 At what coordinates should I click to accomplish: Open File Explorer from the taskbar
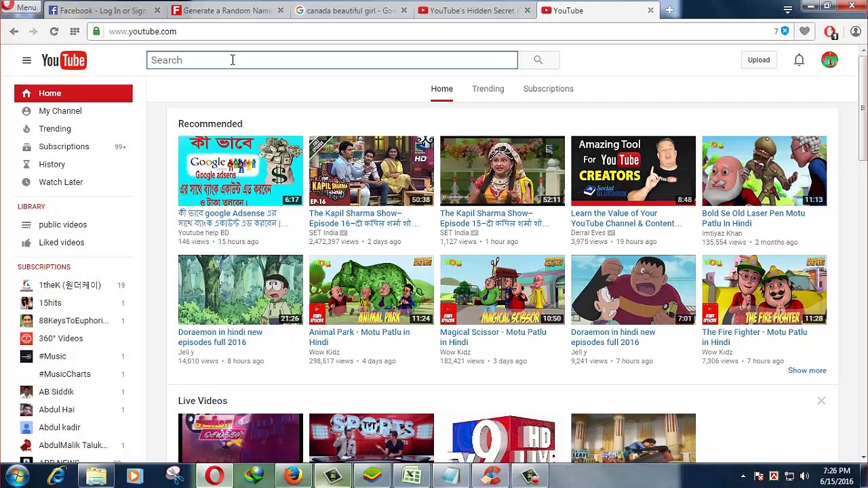tap(96, 476)
